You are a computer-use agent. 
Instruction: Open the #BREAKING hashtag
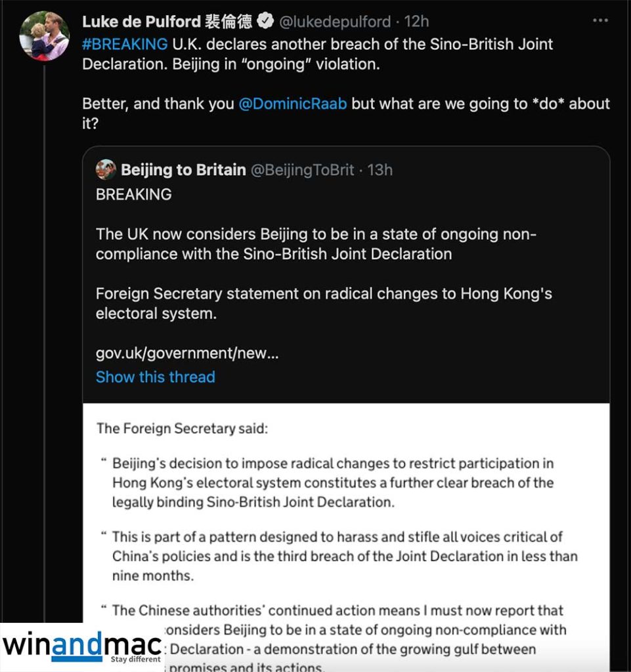pyautogui.click(x=125, y=45)
